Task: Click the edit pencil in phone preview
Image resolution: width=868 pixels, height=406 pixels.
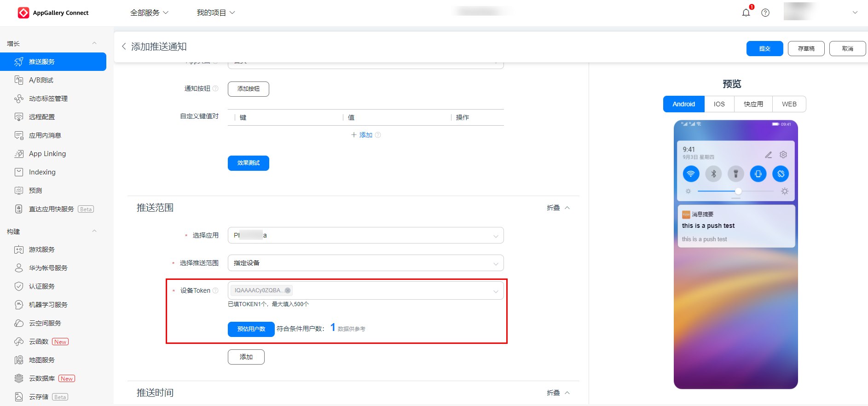Action: (x=769, y=155)
